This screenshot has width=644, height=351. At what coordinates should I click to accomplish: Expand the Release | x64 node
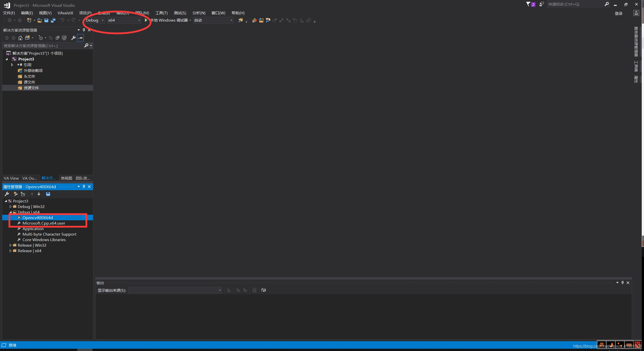pos(11,251)
